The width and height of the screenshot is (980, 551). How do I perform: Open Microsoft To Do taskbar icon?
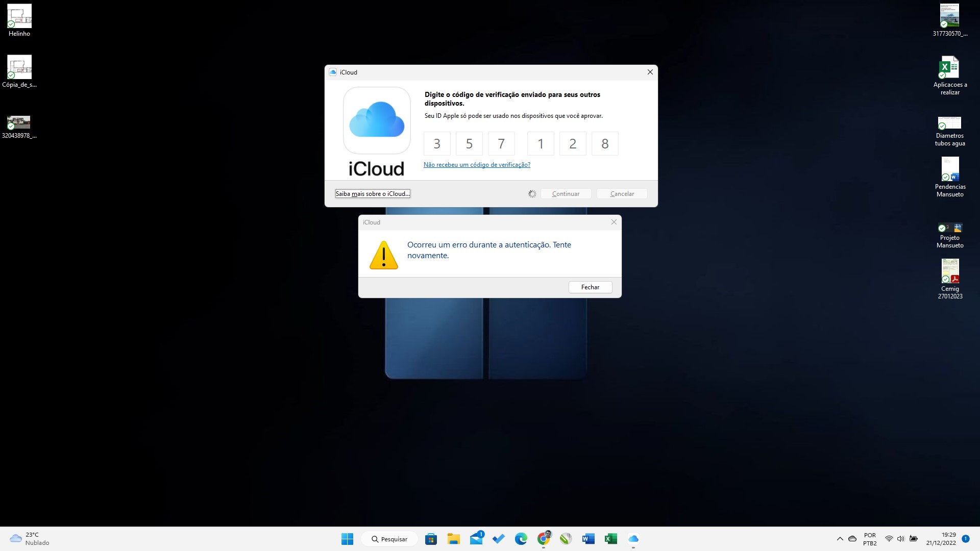pyautogui.click(x=499, y=539)
